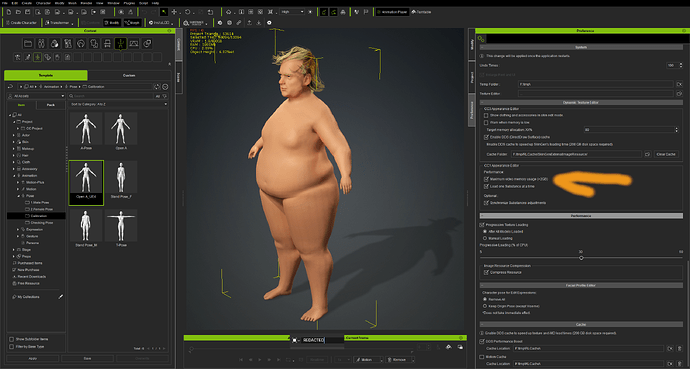Image resolution: width=690 pixels, height=369 pixels.
Task: Open the Hair category icon in Content
Action: (x=81, y=43)
